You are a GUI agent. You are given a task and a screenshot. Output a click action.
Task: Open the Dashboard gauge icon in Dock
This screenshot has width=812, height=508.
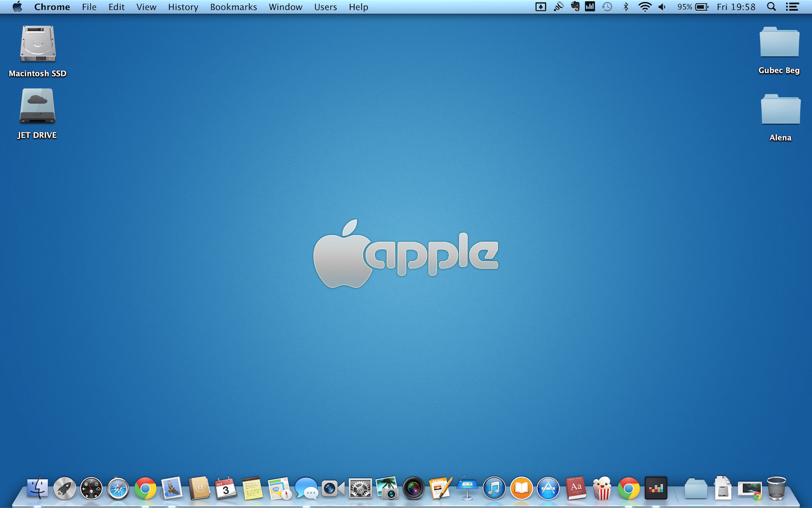[x=91, y=488]
